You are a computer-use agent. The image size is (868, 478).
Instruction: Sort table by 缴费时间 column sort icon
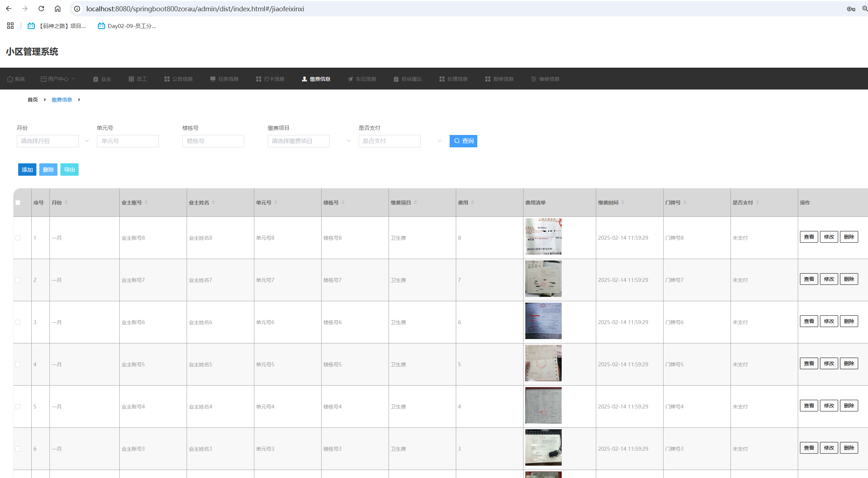pos(623,203)
